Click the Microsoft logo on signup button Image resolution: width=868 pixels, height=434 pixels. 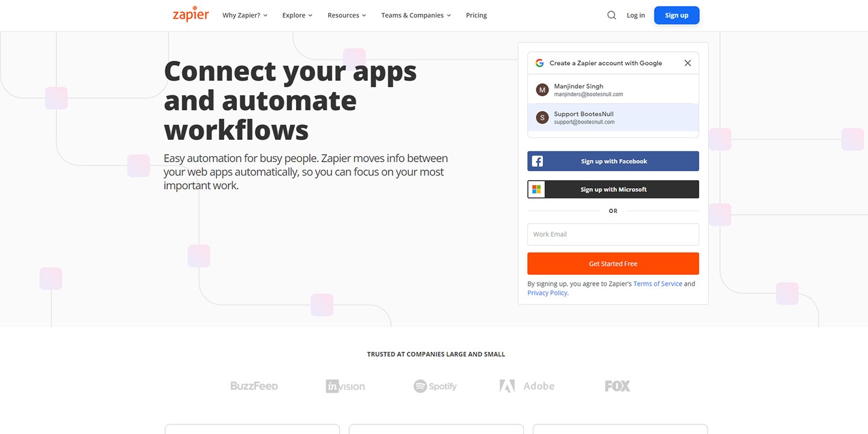coord(536,189)
